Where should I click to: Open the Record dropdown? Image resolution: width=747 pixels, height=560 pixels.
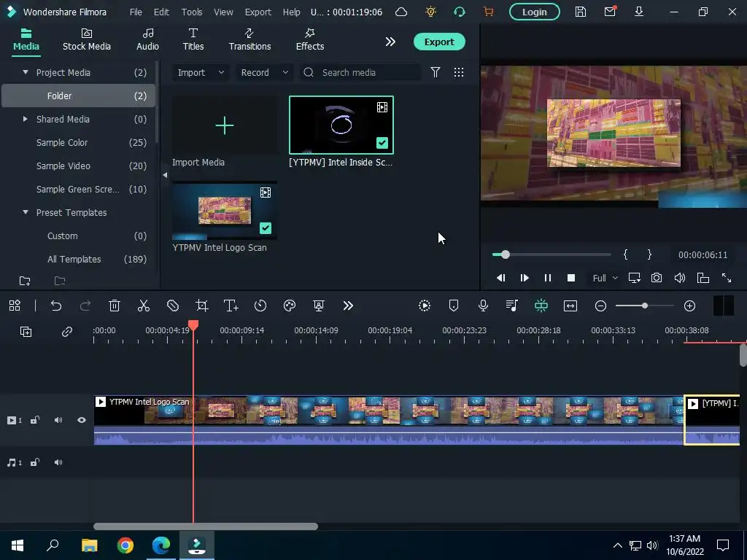pyautogui.click(x=264, y=72)
